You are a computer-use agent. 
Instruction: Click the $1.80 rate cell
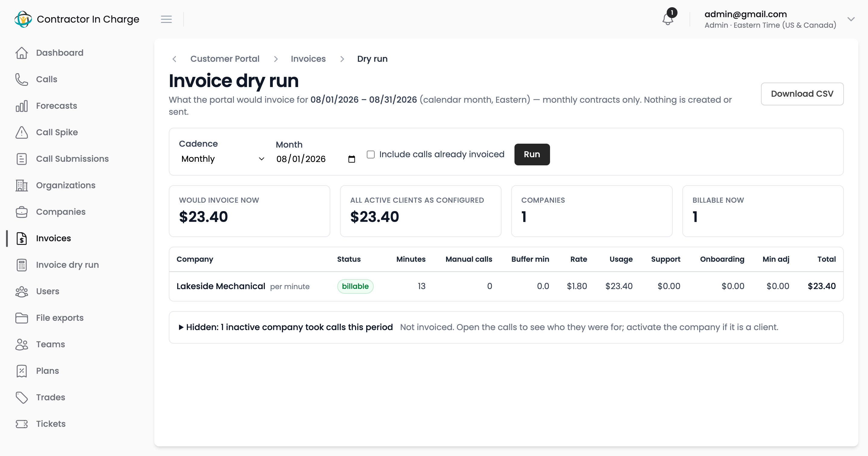[577, 286]
